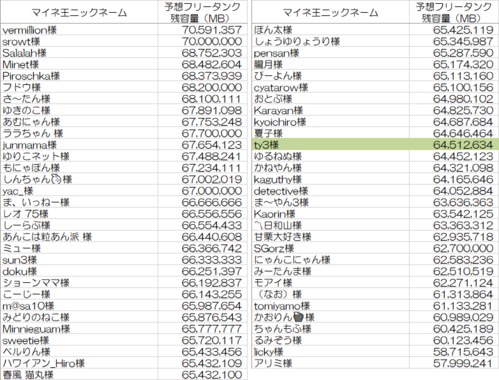Click the value 68.482.604
This screenshot has width=499, height=380.
coord(212,65)
